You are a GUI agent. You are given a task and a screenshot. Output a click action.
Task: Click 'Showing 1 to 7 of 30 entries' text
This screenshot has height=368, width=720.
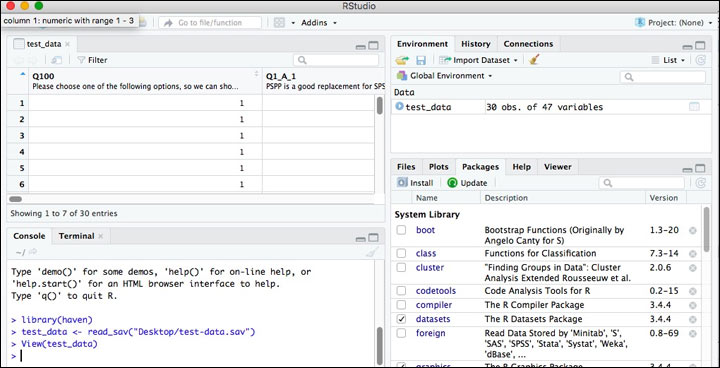pyautogui.click(x=64, y=213)
